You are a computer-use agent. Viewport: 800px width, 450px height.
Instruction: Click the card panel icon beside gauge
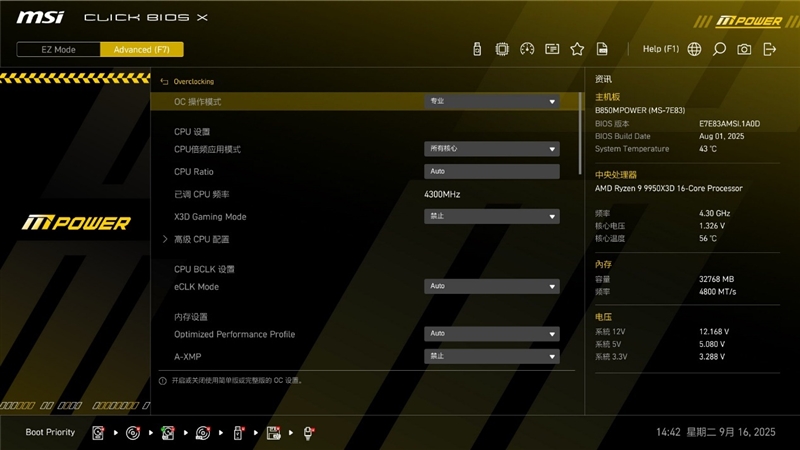click(552, 49)
